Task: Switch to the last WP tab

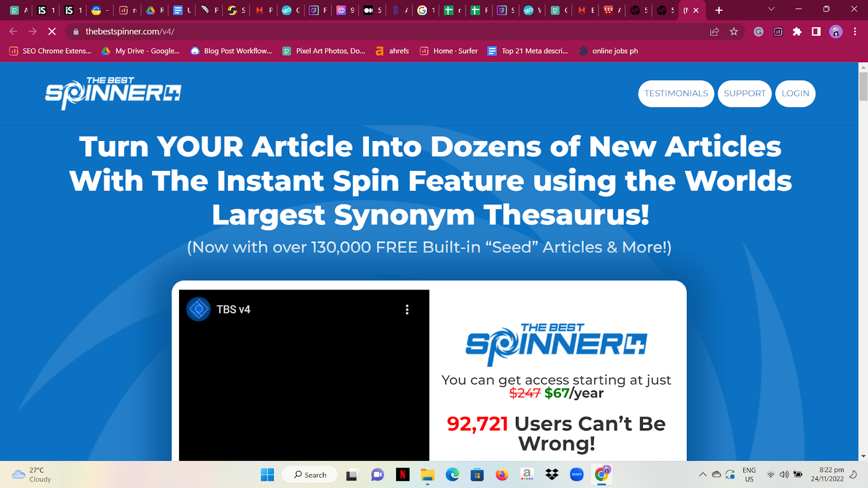Action: pyautogui.click(x=666, y=10)
